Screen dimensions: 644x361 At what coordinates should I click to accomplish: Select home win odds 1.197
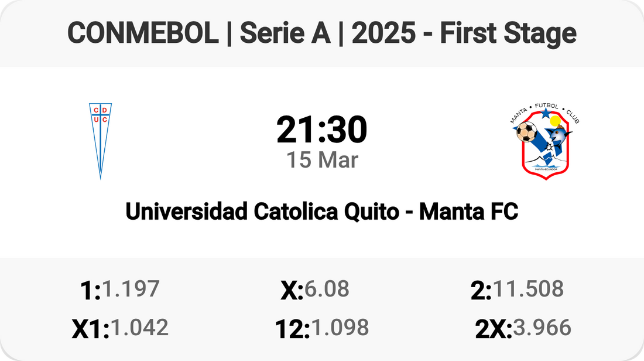131,289
